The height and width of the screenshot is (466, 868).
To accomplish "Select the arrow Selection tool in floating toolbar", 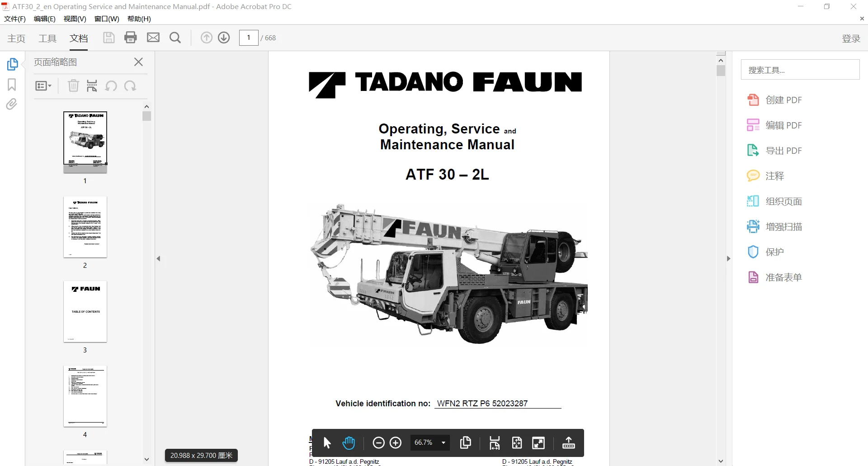I will point(327,443).
